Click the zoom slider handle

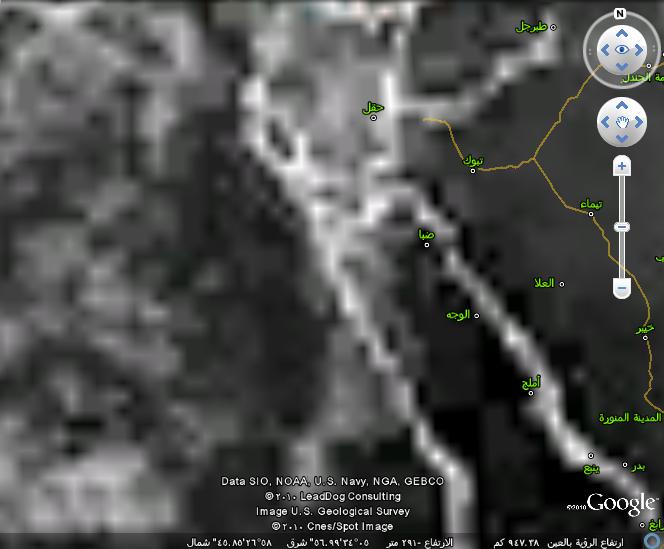[622, 227]
